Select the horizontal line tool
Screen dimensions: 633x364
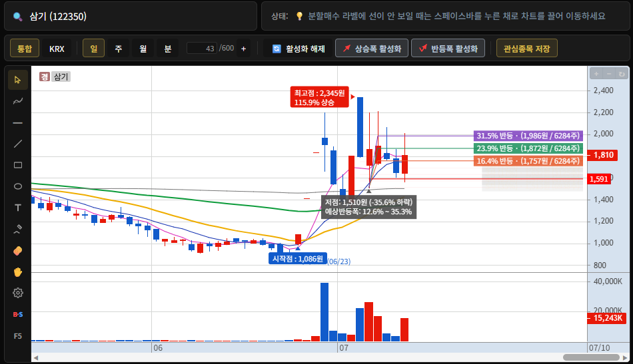(18, 122)
